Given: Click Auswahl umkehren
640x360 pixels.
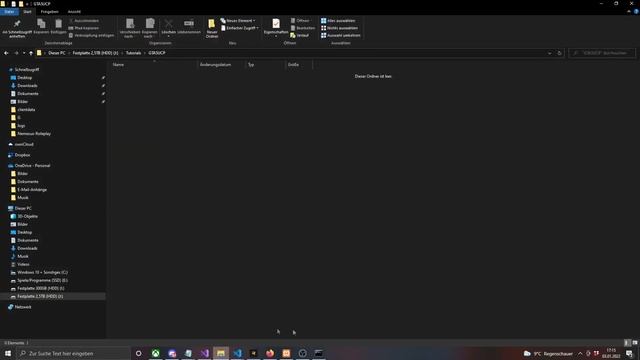Looking at the screenshot, I should (x=340, y=35).
